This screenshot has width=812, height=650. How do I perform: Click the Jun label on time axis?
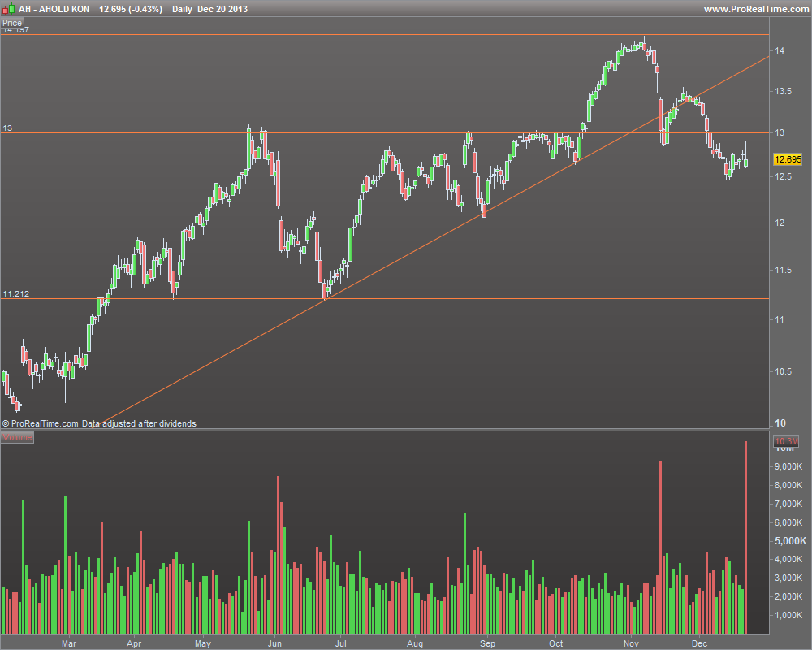[274, 643]
